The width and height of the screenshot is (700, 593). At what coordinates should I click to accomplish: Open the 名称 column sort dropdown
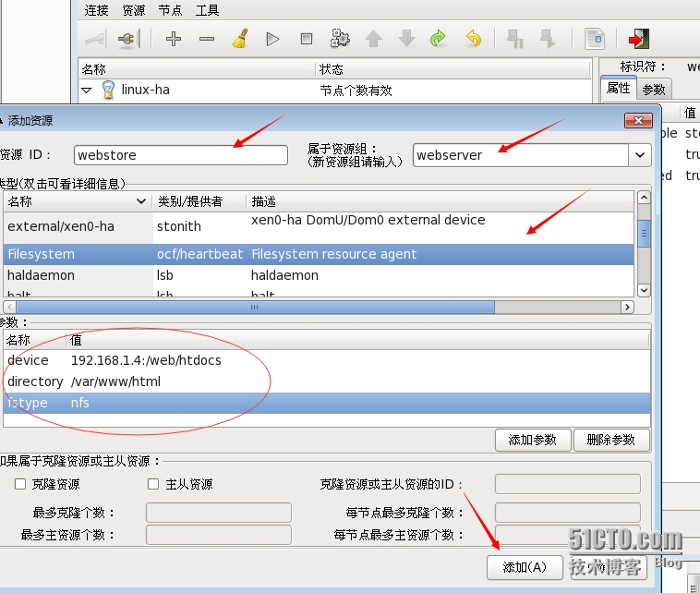point(141,201)
